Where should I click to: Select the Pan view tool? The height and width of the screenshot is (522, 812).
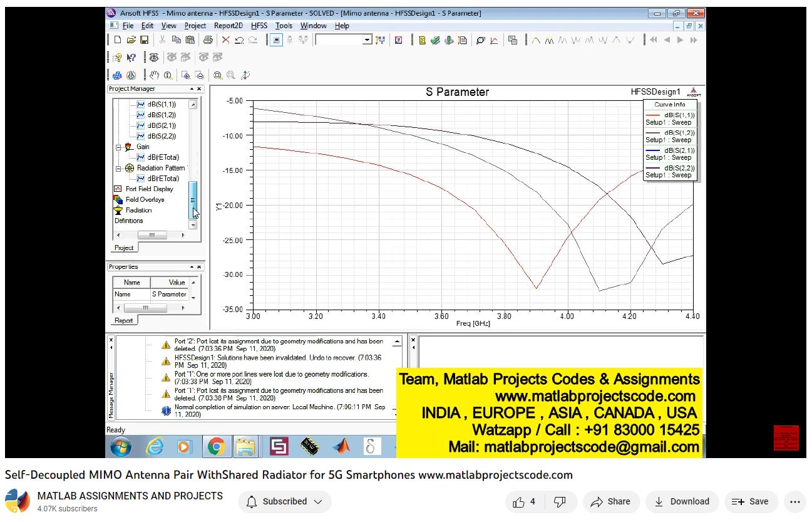(x=155, y=75)
